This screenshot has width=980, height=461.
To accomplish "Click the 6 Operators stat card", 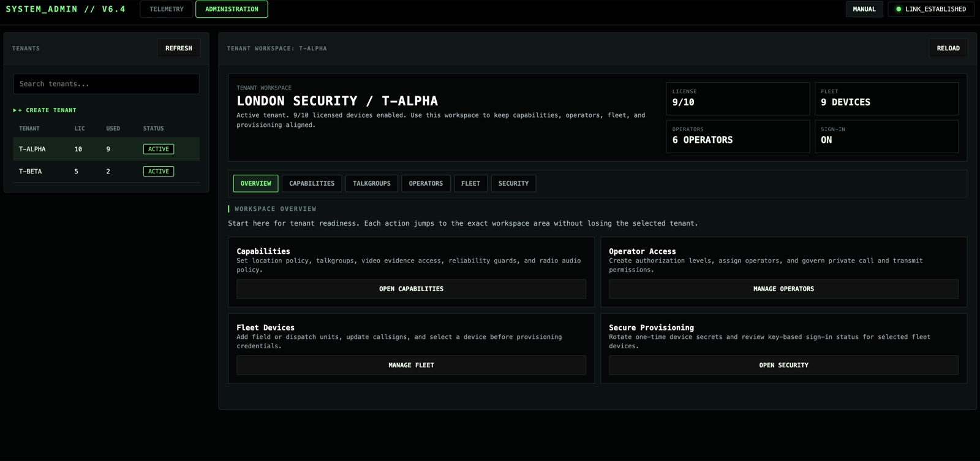I will point(738,136).
